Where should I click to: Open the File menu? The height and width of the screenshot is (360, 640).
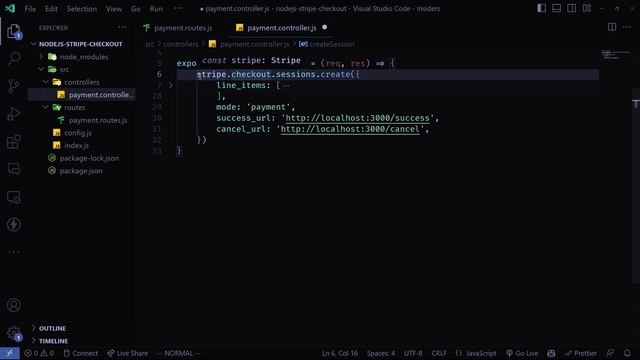[30, 9]
